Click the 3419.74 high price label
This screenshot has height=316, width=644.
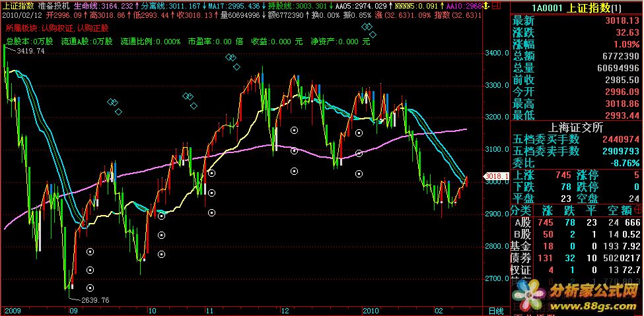(x=30, y=51)
